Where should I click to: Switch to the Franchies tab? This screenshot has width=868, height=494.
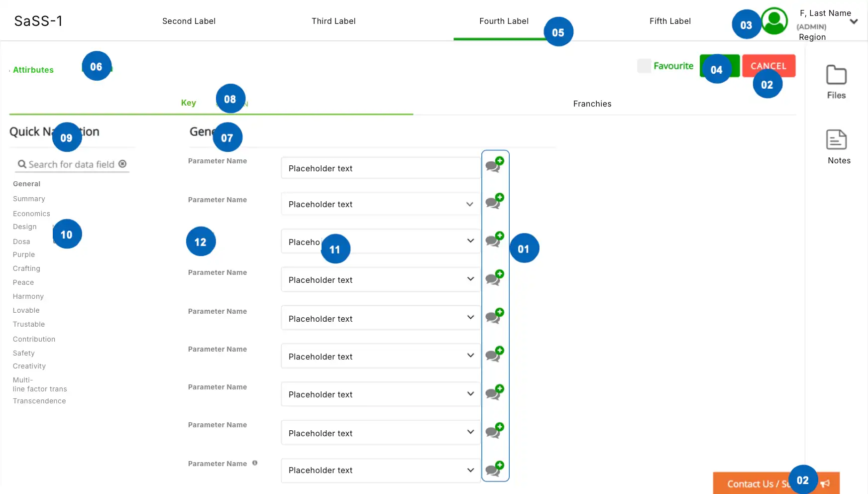[592, 104]
